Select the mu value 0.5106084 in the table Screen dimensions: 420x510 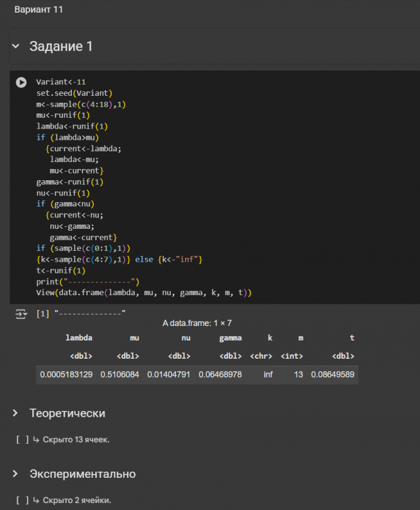120,374
